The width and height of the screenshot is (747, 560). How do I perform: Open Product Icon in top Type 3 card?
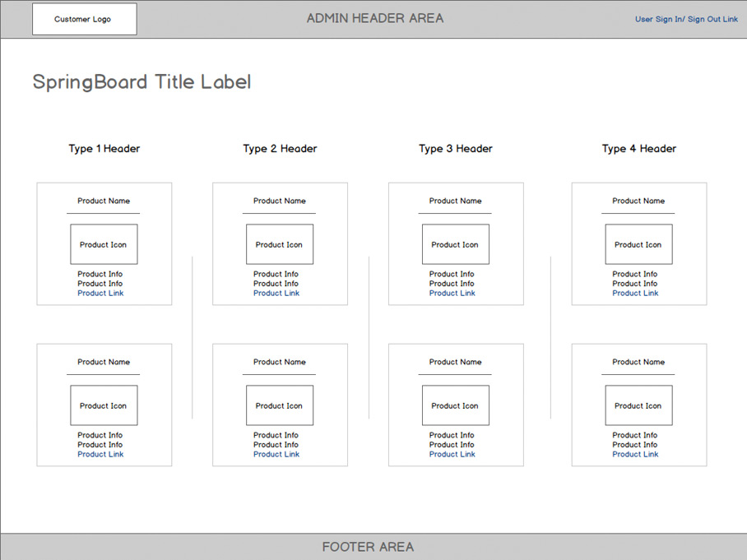[x=455, y=244]
